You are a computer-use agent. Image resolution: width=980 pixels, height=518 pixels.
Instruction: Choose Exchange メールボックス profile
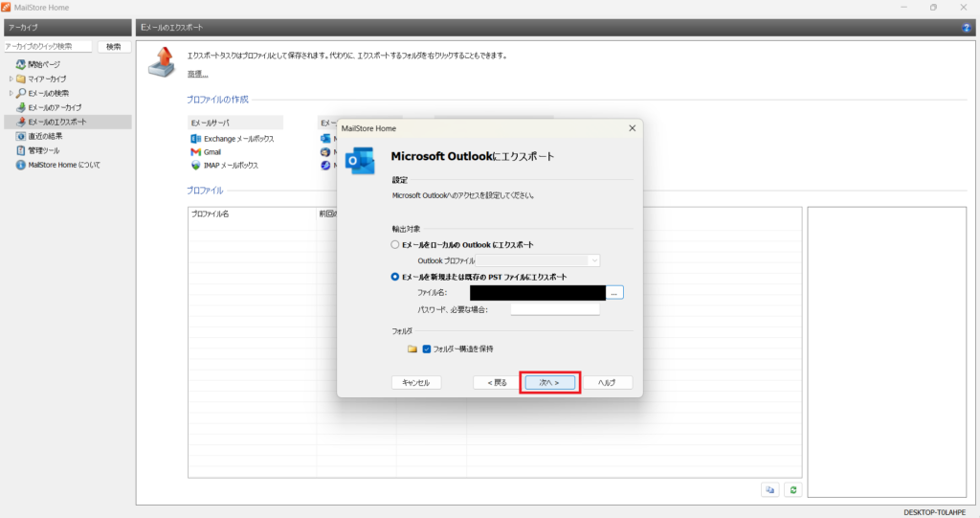(x=238, y=139)
